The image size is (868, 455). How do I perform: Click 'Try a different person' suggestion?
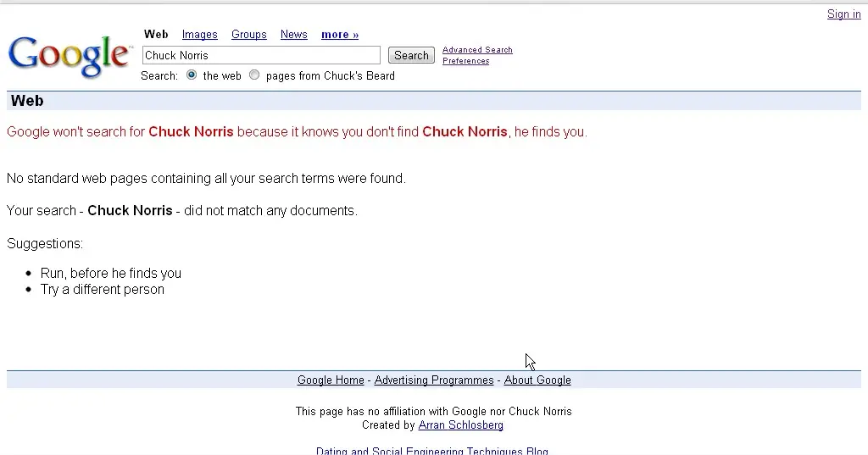pyautogui.click(x=103, y=290)
